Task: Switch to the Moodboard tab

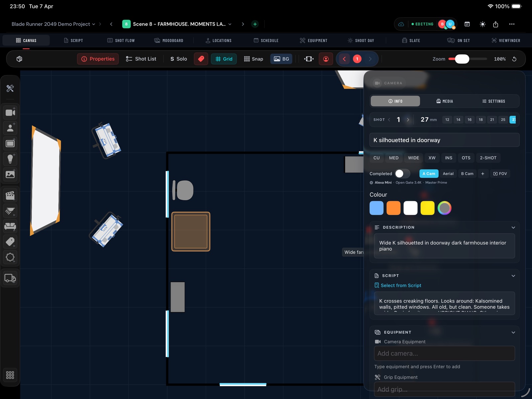Action: pos(169,41)
